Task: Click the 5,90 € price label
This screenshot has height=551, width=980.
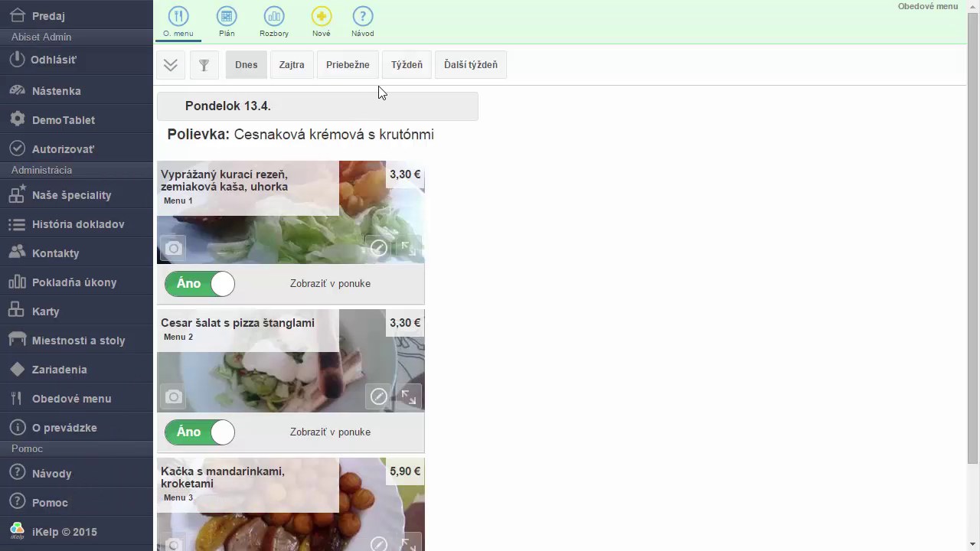Action: [x=405, y=471]
